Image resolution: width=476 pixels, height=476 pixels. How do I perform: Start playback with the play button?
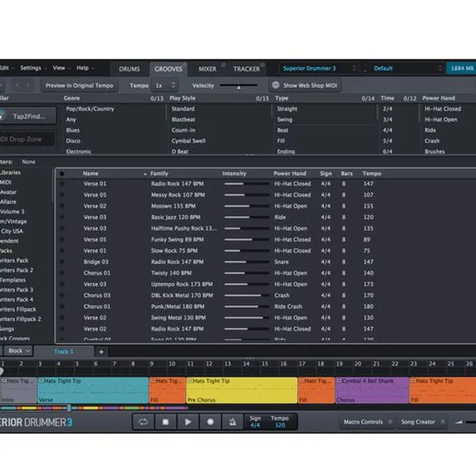coord(188,422)
